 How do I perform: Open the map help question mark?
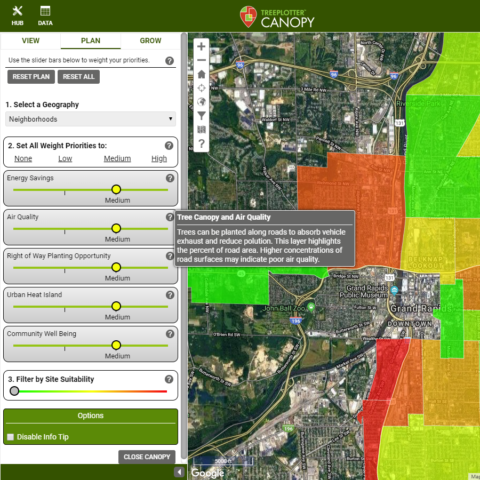(201, 144)
